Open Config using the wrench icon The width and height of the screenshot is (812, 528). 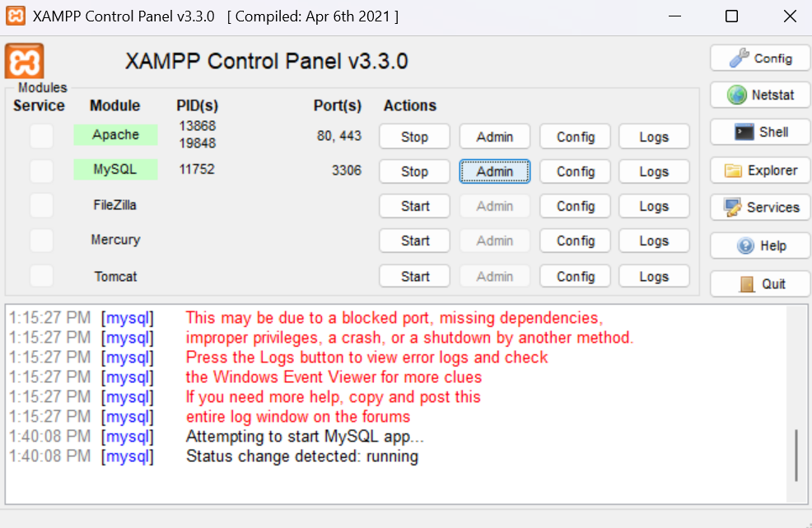click(758, 58)
